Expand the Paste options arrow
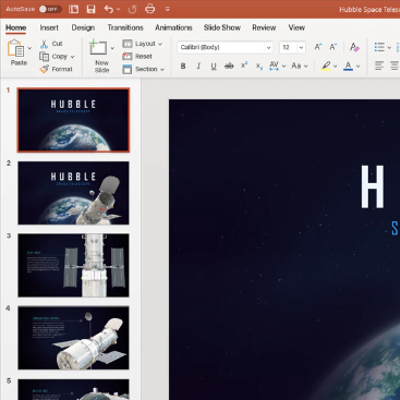The height and width of the screenshot is (400, 400). [x=30, y=49]
